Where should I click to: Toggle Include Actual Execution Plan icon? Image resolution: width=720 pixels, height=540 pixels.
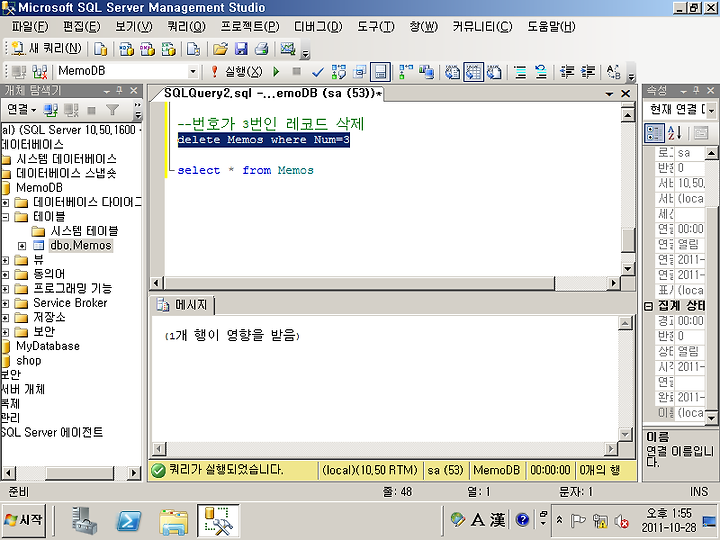click(x=406, y=72)
